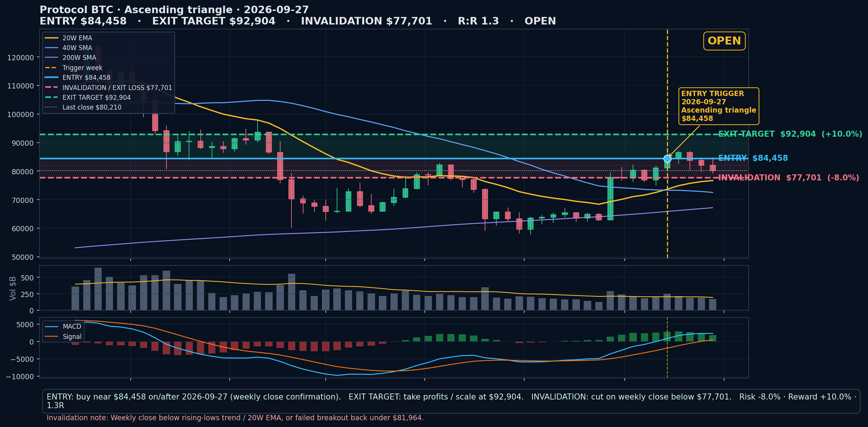Click the INVALIDATION $77,701 (-8.0%) label

(x=789, y=178)
